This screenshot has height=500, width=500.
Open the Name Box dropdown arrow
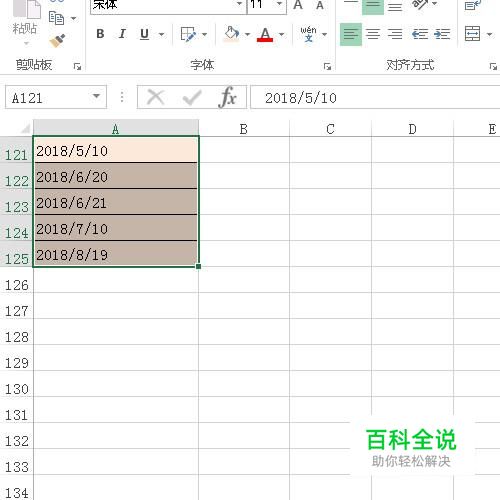(96, 96)
